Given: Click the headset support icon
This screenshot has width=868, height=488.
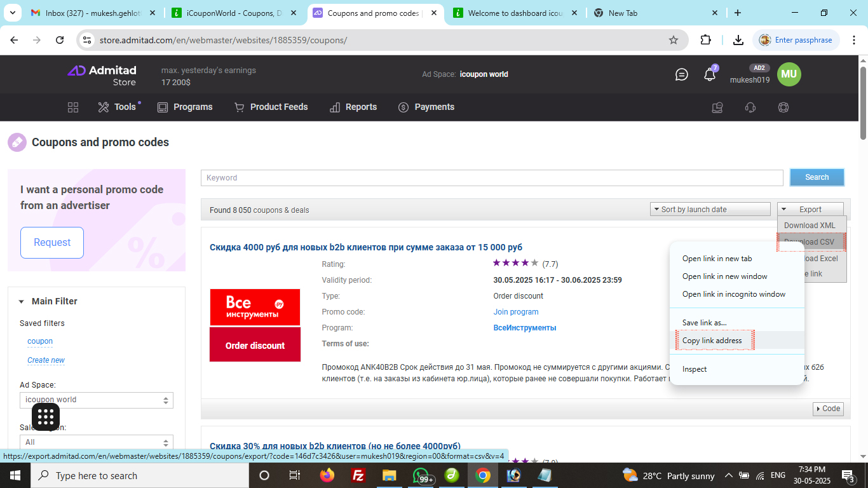Looking at the screenshot, I should pos(750,107).
